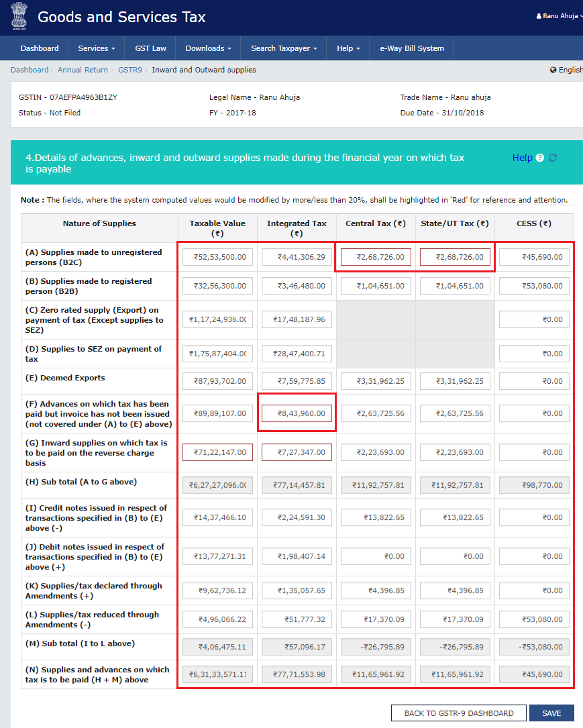Open contextual help via the question mark icon
583x728 pixels.
[541, 158]
